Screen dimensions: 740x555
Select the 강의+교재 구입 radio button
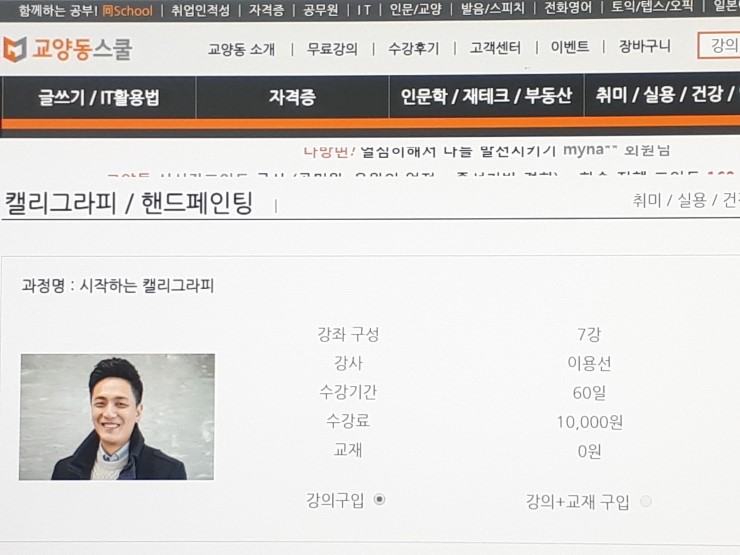[646, 501]
